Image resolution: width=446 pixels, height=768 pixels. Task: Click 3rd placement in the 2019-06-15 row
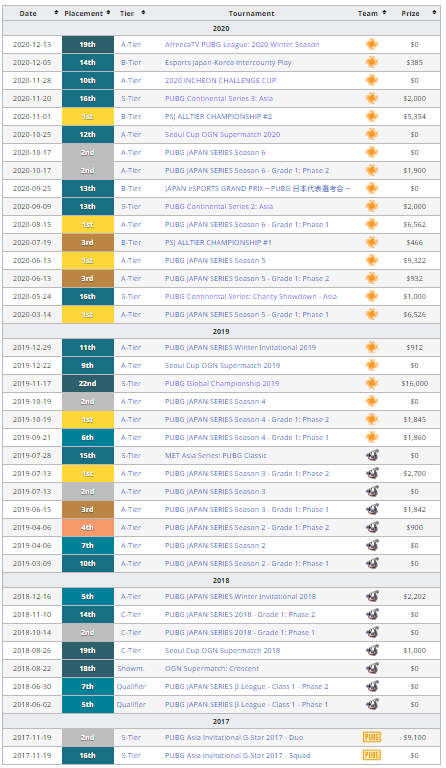(88, 509)
